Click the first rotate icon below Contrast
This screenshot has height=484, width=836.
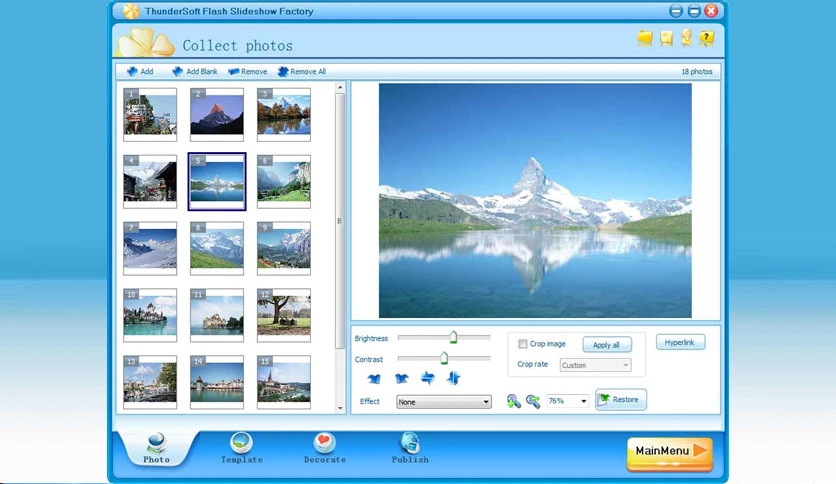coord(374,378)
